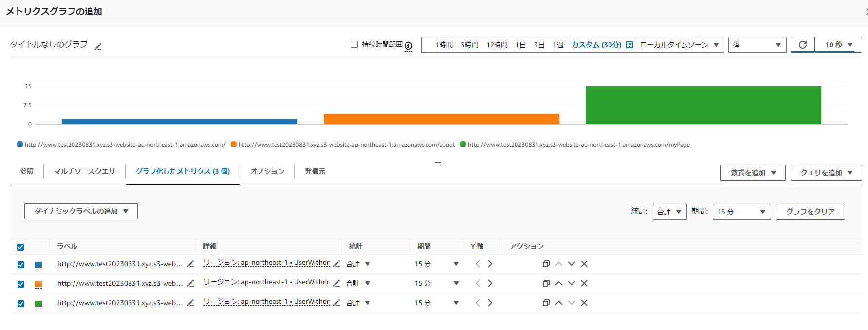The width and height of the screenshot is (868, 330).
Task: Uncheck the green metric row checkbox
Action: (x=20, y=304)
